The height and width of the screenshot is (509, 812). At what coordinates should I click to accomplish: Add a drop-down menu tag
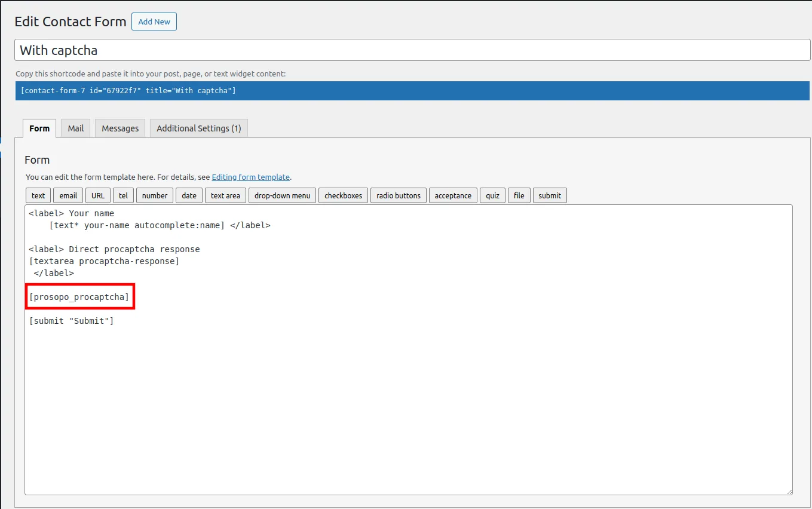pyautogui.click(x=282, y=195)
